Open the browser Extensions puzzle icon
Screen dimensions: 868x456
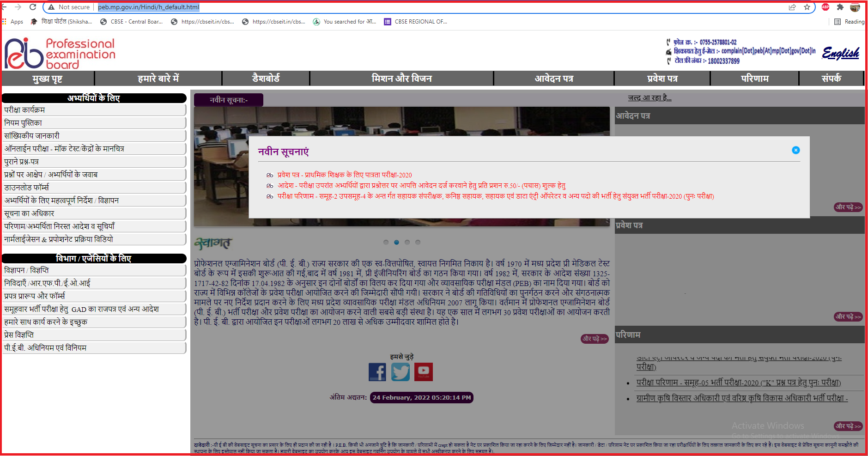tap(840, 7)
